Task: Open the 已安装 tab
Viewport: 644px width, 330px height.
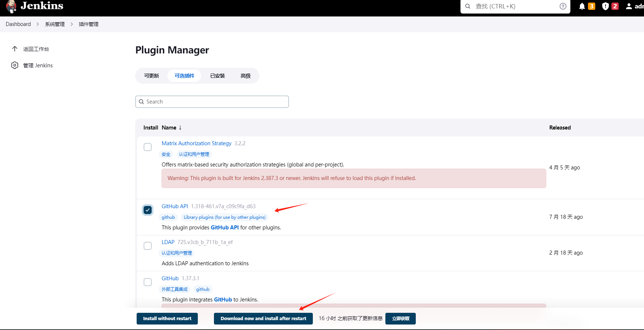Action: click(x=217, y=76)
